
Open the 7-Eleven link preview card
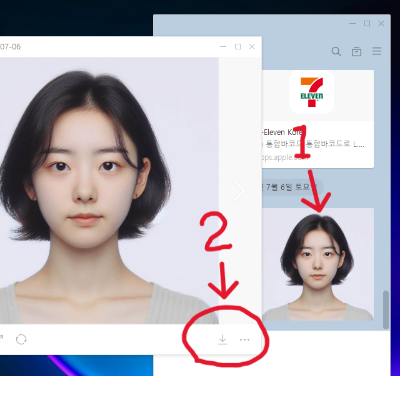318,119
